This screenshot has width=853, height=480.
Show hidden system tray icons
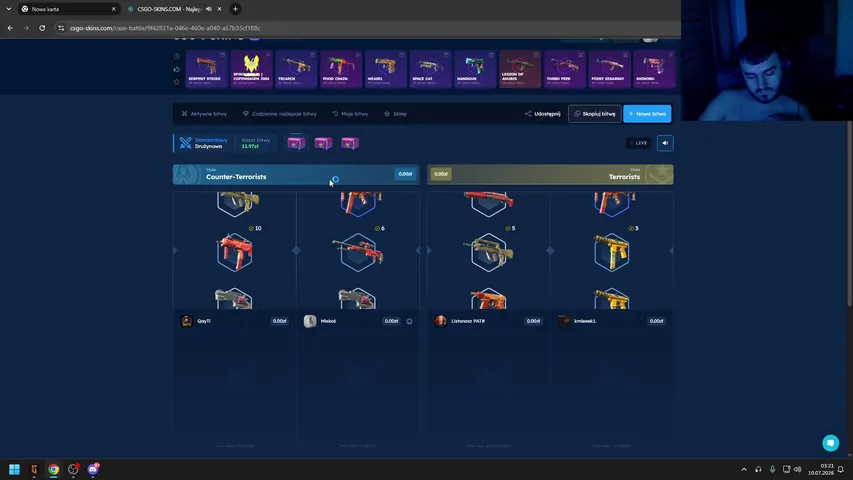[744, 469]
